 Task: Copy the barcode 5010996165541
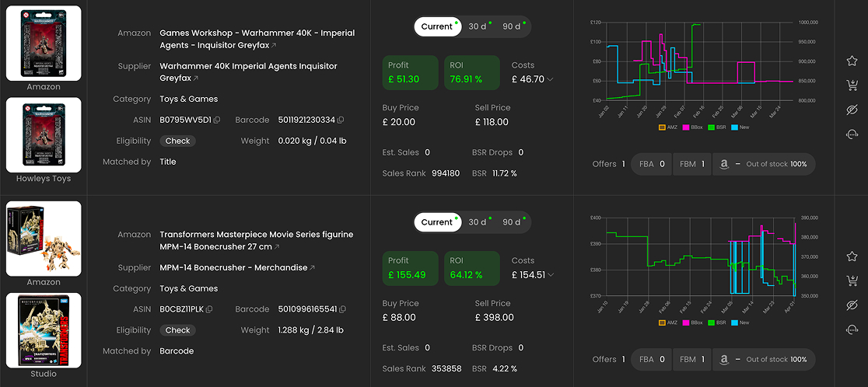pyautogui.click(x=342, y=309)
